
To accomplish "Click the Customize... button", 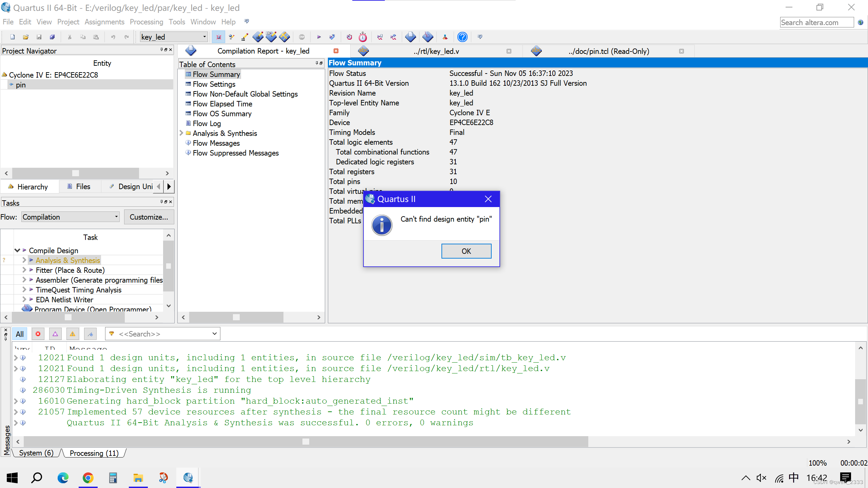I will tap(149, 217).
